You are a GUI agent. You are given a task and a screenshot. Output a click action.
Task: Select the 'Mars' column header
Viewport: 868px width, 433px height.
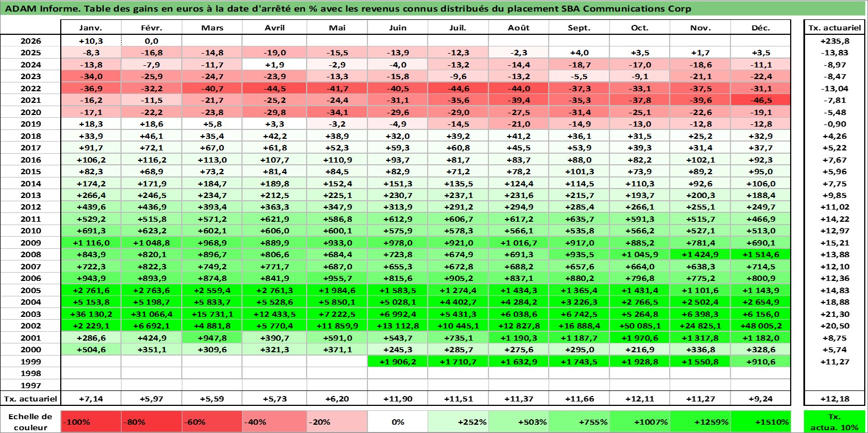(212, 28)
